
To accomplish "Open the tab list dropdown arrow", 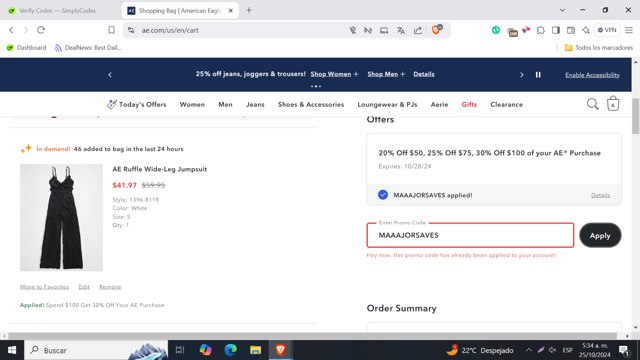I will [x=562, y=10].
